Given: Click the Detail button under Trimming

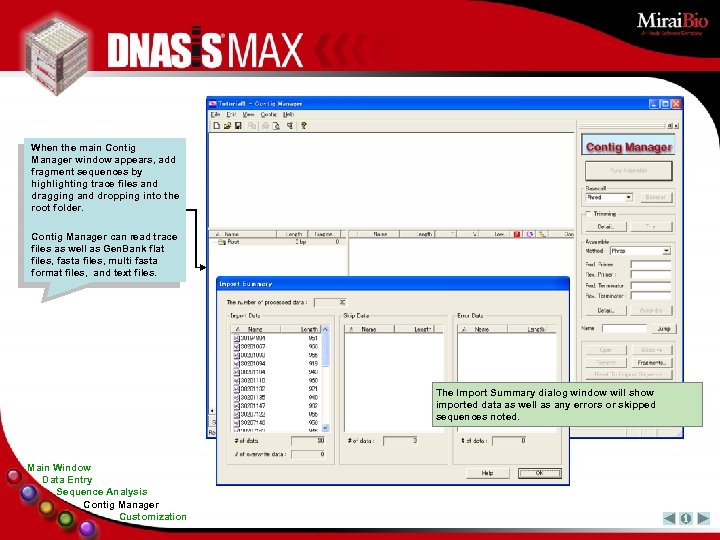Looking at the screenshot, I should [606, 227].
